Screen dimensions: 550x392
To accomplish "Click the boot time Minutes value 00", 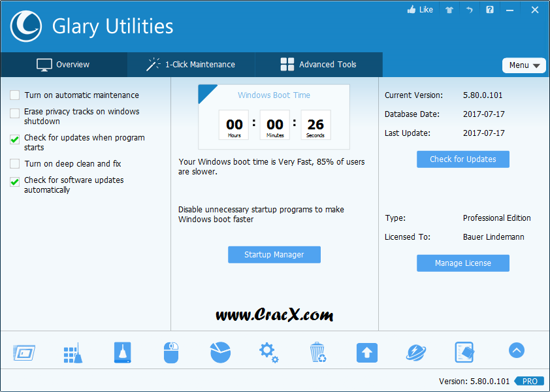I will [275, 125].
